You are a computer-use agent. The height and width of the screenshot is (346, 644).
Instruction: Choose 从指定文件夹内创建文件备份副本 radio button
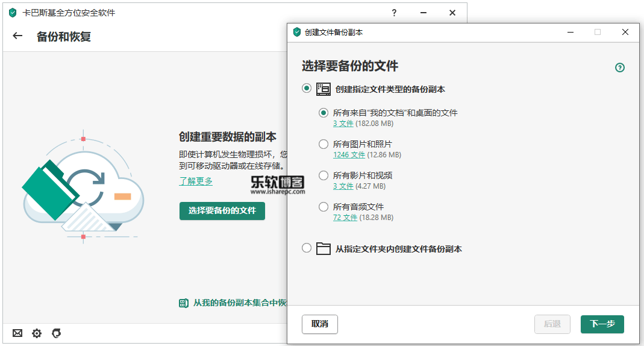point(307,248)
